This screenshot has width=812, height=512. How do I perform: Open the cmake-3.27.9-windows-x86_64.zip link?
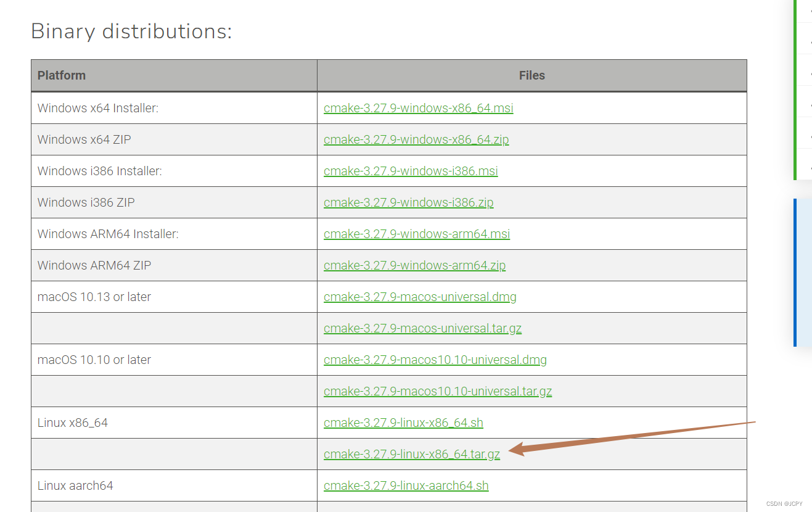click(x=416, y=139)
